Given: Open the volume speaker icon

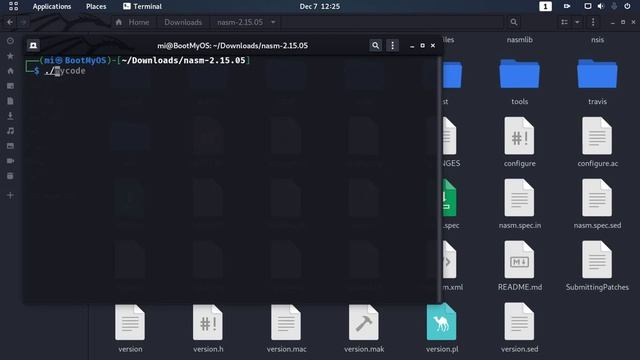Looking at the screenshot, I should click(601, 7).
